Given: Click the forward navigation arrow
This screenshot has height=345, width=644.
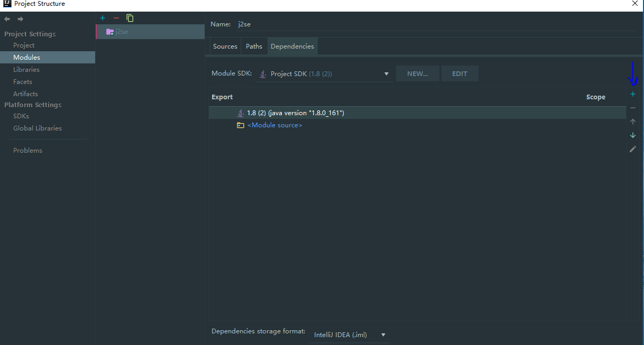Looking at the screenshot, I should tap(20, 19).
